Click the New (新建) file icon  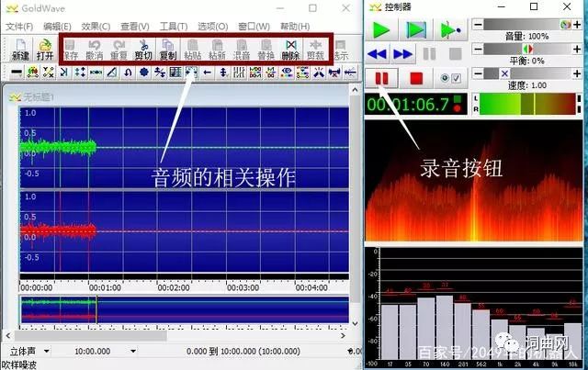19,49
